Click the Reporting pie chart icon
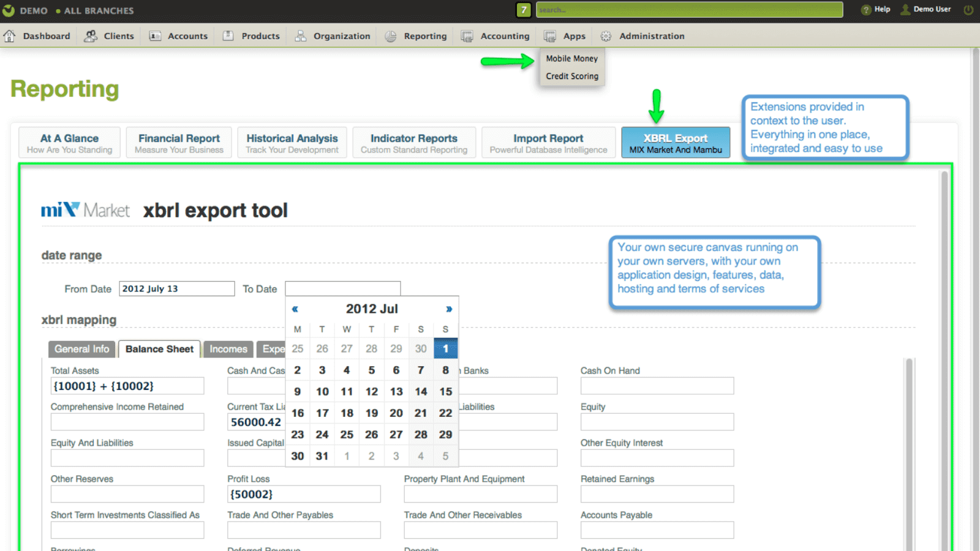Image resolution: width=980 pixels, height=551 pixels. point(391,36)
